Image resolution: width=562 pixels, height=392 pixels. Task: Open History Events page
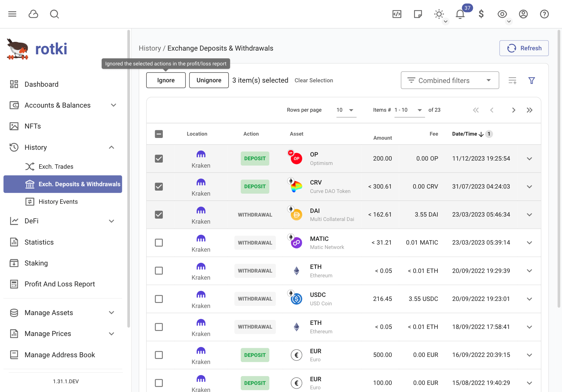63,202
